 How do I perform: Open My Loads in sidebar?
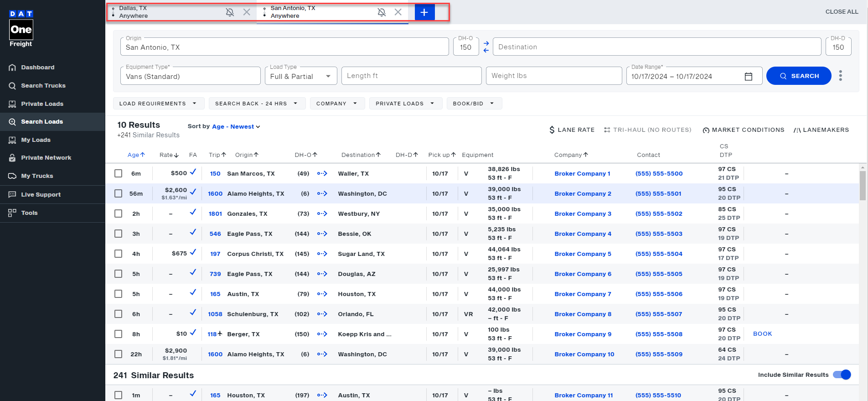(36, 140)
